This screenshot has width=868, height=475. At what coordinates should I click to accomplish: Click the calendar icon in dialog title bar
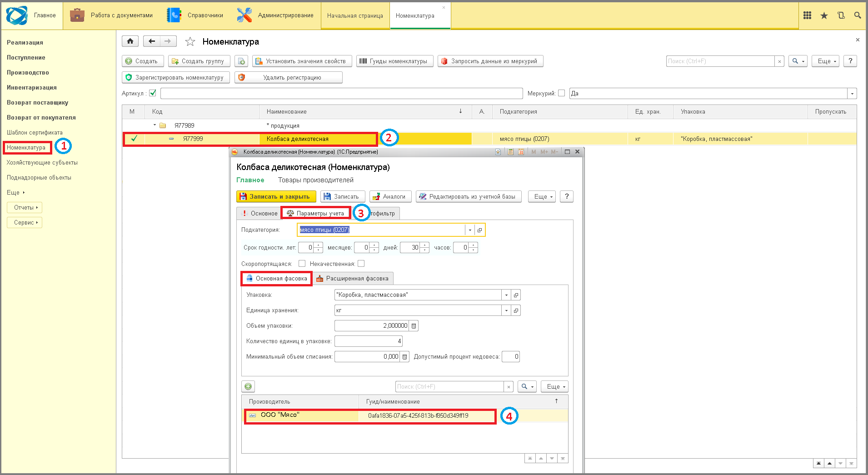click(521, 152)
